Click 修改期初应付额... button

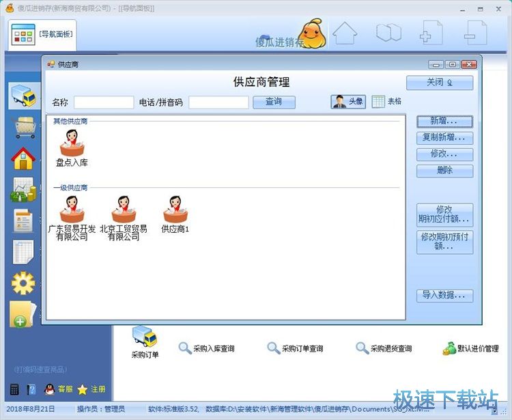pyautogui.click(x=444, y=214)
